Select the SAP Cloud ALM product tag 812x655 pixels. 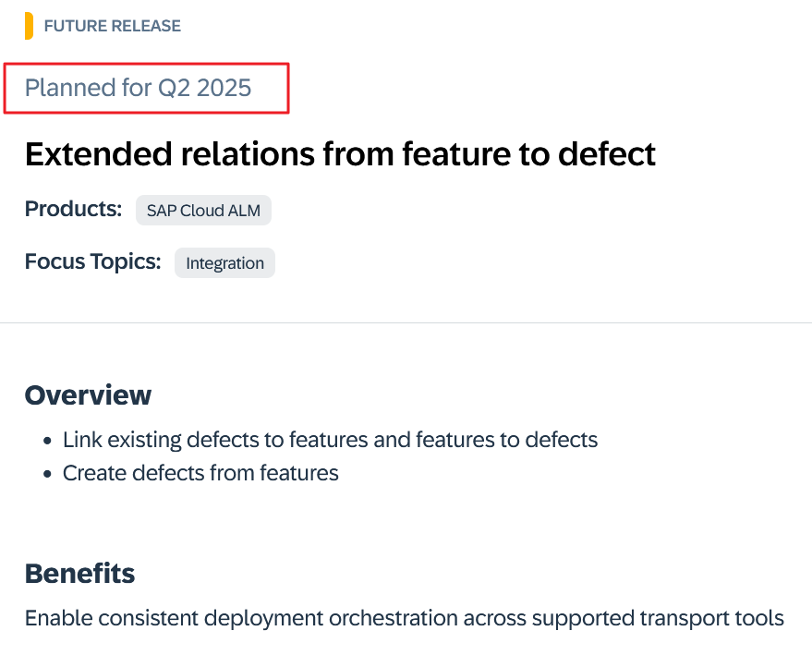203,210
